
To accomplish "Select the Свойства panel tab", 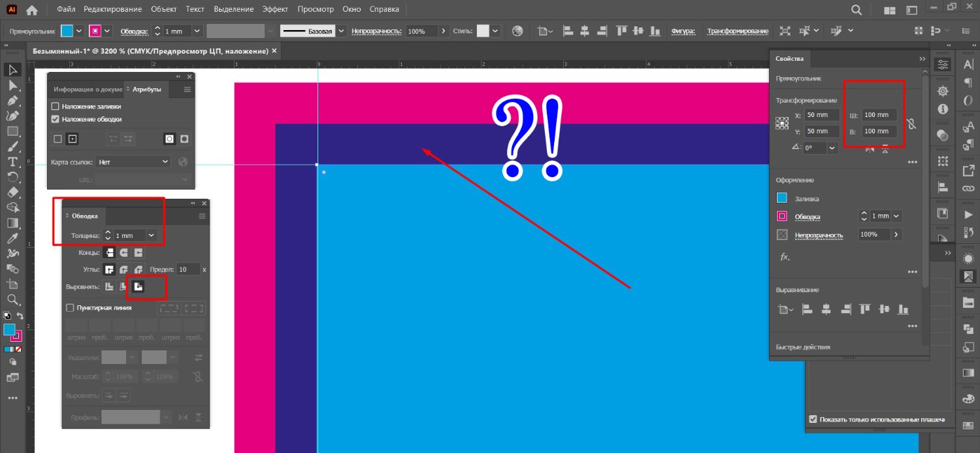I will click(x=789, y=59).
